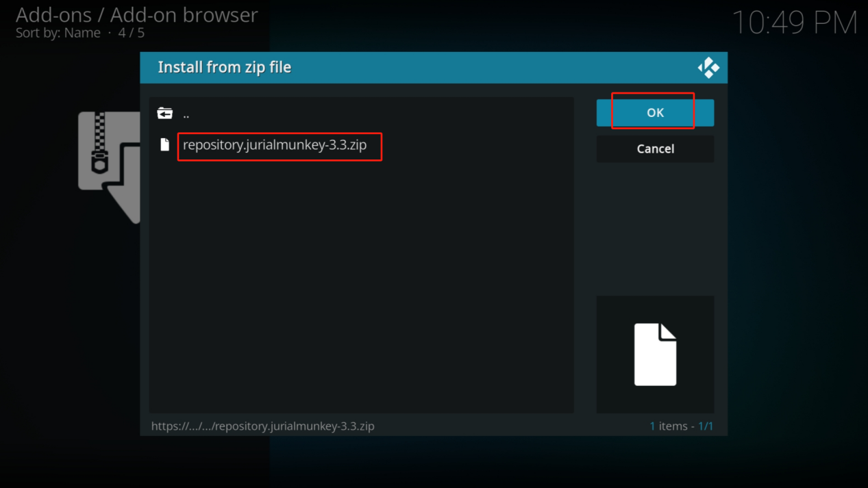Select repository.jurialmunkey-3.3.zip in the file list

(275, 145)
